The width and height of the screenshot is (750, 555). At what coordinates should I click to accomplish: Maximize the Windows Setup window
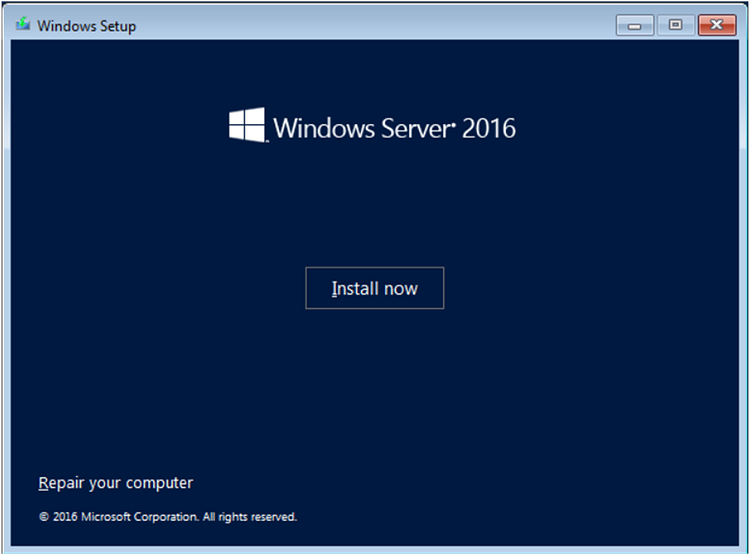point(675,25)
